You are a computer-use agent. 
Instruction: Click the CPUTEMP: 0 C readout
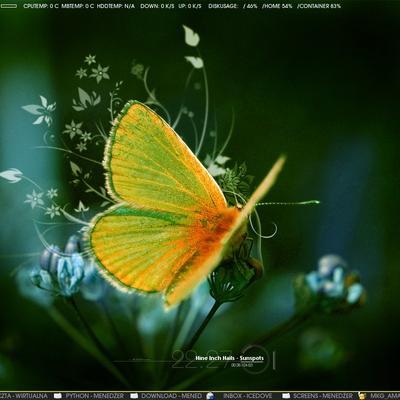pyautogui.click(x=41, y=6)
